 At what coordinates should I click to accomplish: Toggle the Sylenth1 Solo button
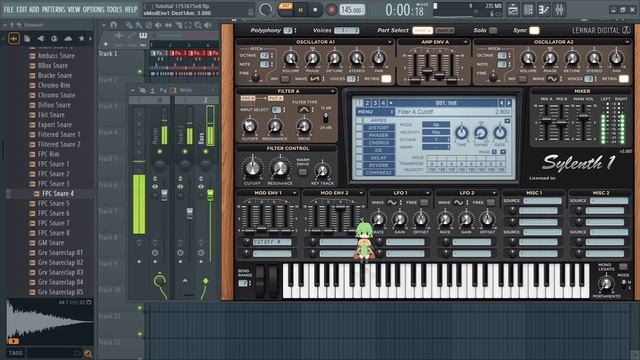pos(493,30)
